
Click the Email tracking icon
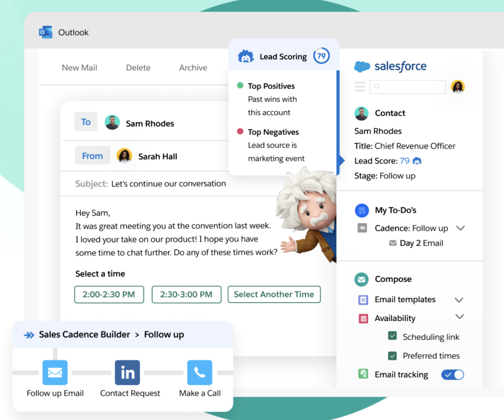click(x=363, y=374)
